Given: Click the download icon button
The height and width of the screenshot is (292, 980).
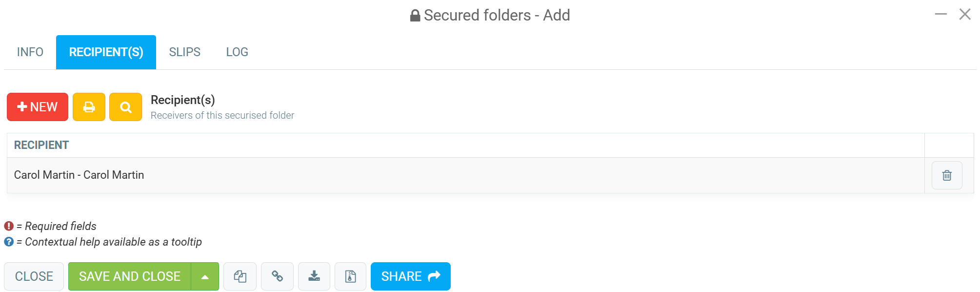Looking at the screenshot, I should [314, 276].
